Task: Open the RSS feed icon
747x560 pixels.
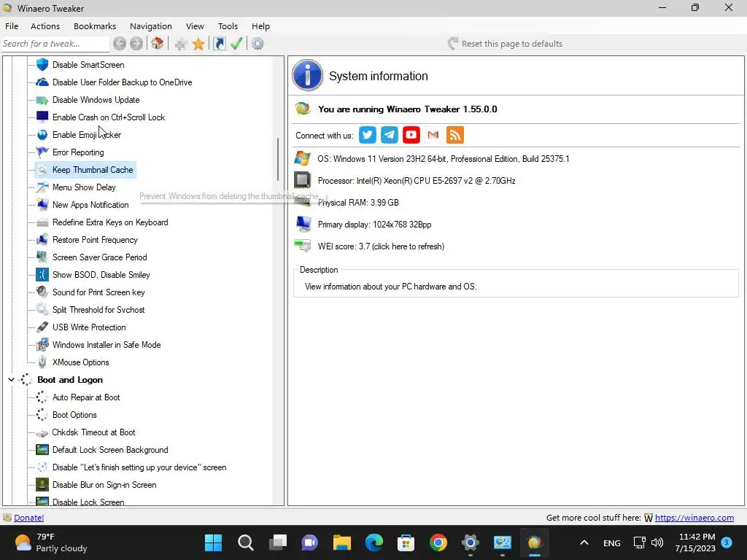Action: (455, 135)
